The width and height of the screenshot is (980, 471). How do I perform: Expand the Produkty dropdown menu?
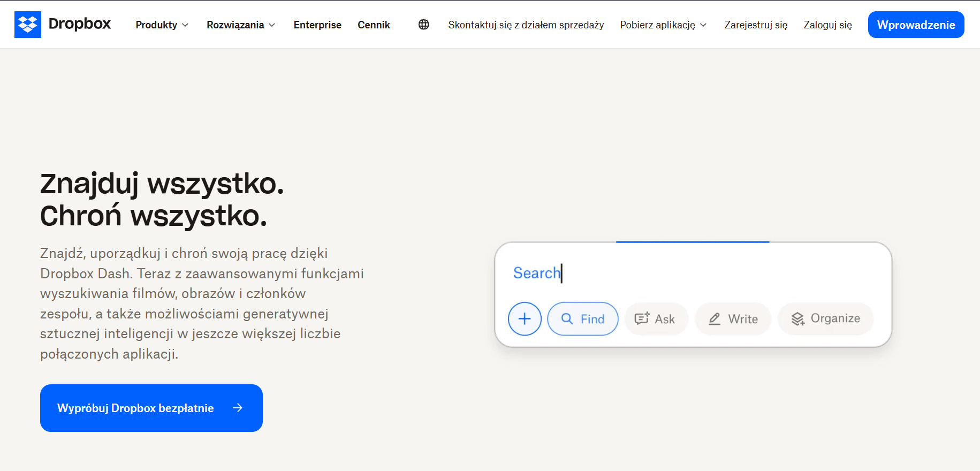(162, 25)
